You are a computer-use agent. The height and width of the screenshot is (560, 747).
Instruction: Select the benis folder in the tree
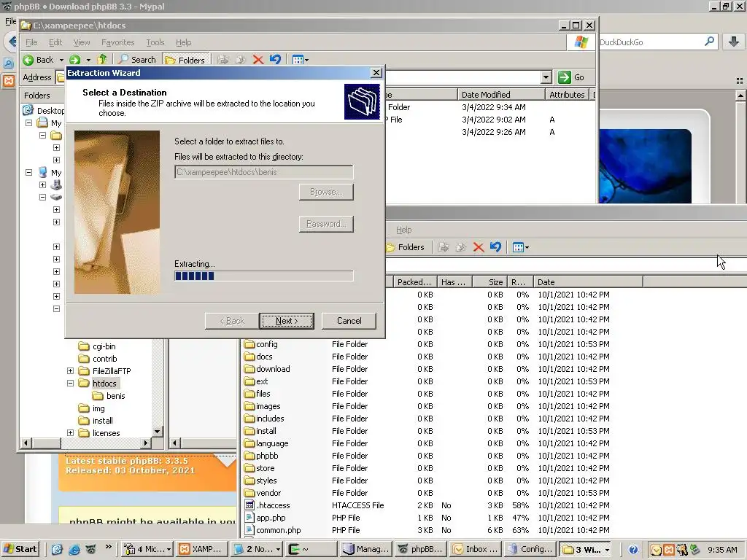115,396
